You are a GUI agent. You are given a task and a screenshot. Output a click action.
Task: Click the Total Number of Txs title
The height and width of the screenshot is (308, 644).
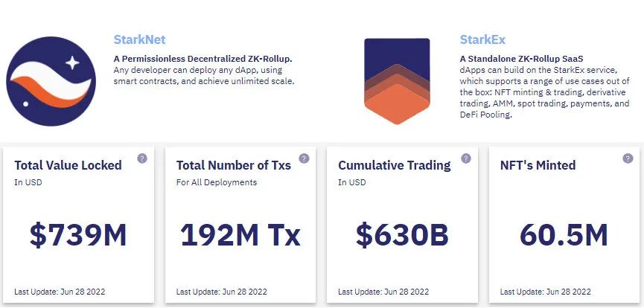(x=234, y=165)
